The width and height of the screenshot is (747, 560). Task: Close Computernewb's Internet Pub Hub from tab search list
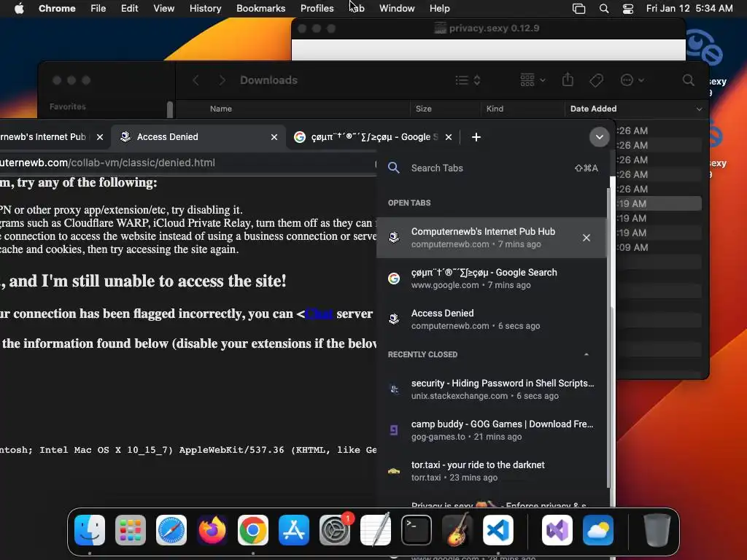[587, 238]
